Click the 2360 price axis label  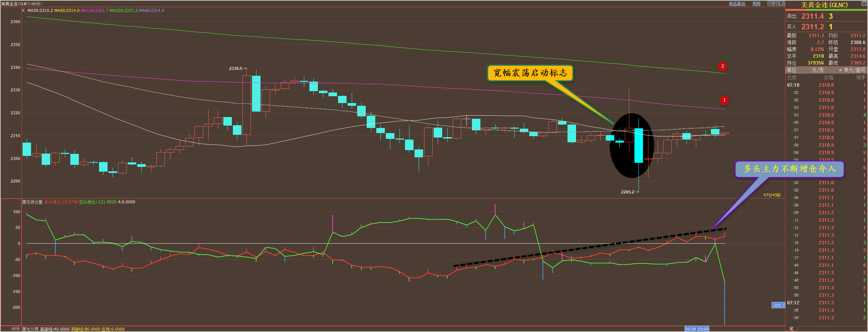click(15, 22)
